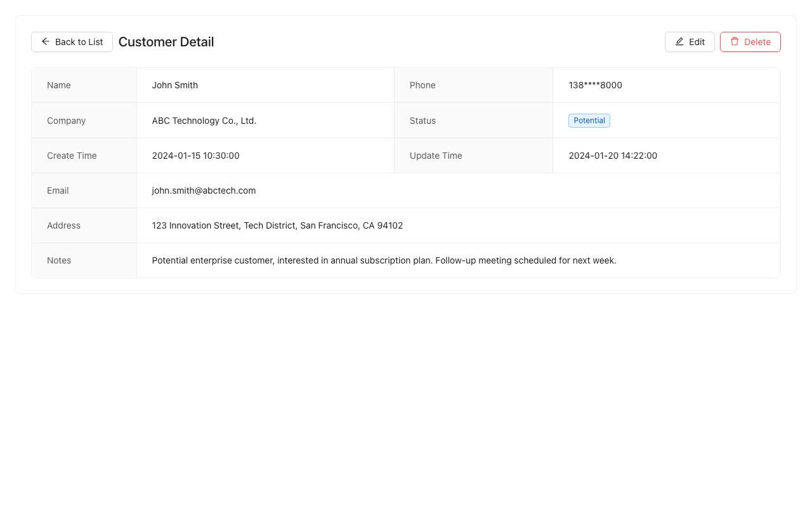
Task: Select the Potential status badge
Action: (x=589, y=120)
